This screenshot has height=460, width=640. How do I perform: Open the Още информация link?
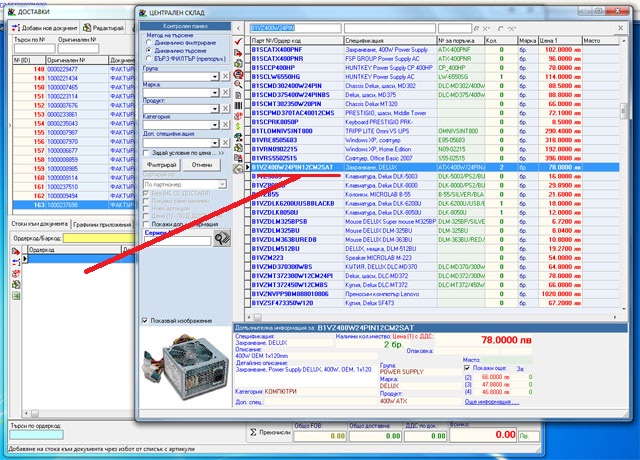point(492,402)
